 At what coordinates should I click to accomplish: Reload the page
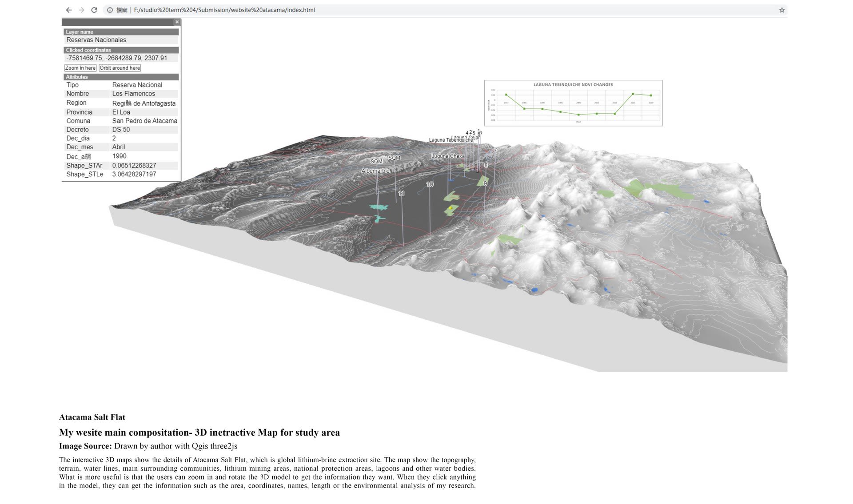94,10
